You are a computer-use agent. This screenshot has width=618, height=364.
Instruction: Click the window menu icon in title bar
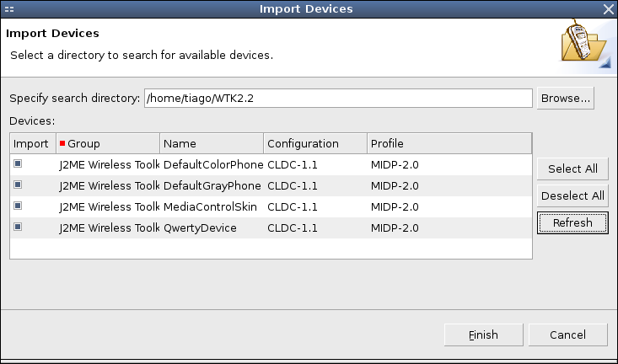[x=9, y=9]
